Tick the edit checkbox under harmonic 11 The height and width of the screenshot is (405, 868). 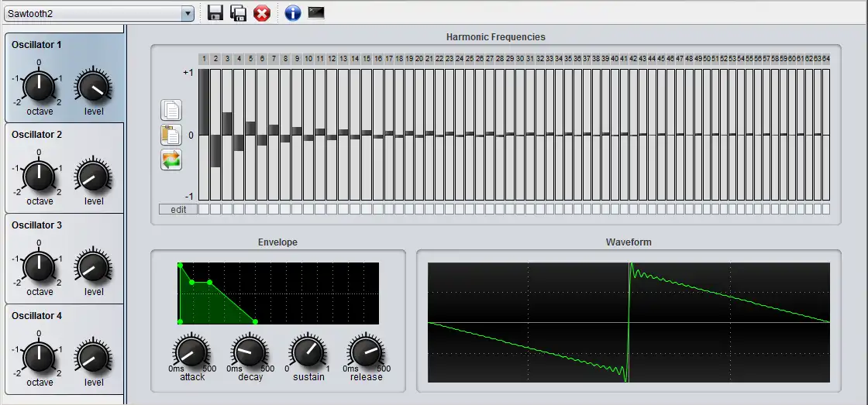(x=320, y=209)
